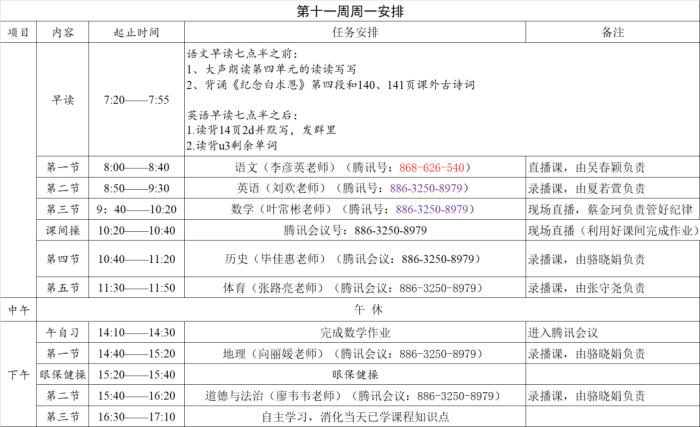The height and width of the screenshot is (427, 700).
Task: Click the 体育（张路亮老师）task cell
Action: tap(354, 288)
